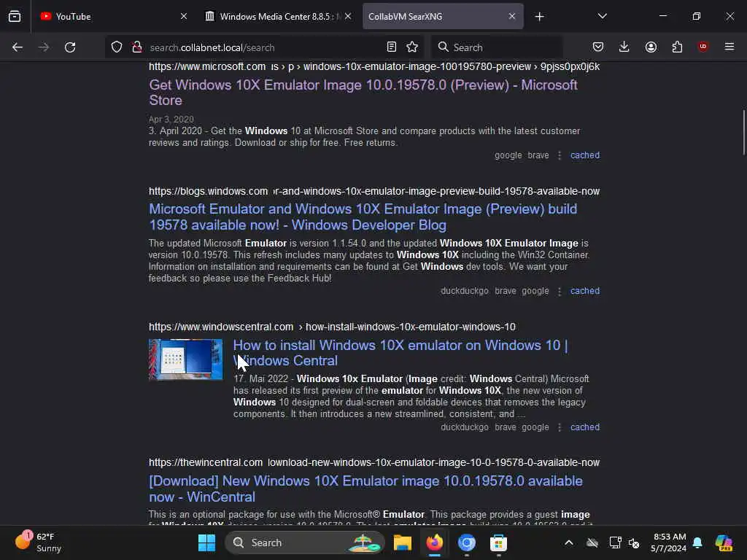Viewport: 747px width, 560px height.
Task: Open cached copy of Windows Developer Blog result
Action: point(585,291)
